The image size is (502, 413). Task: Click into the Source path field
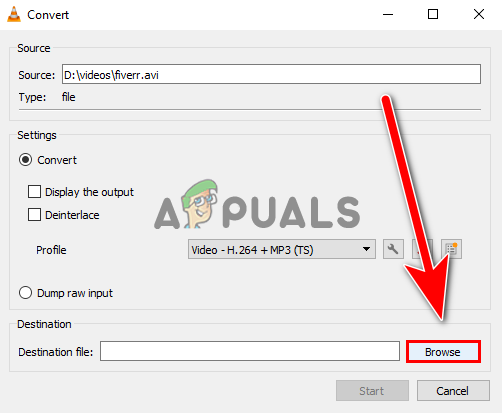271,74
